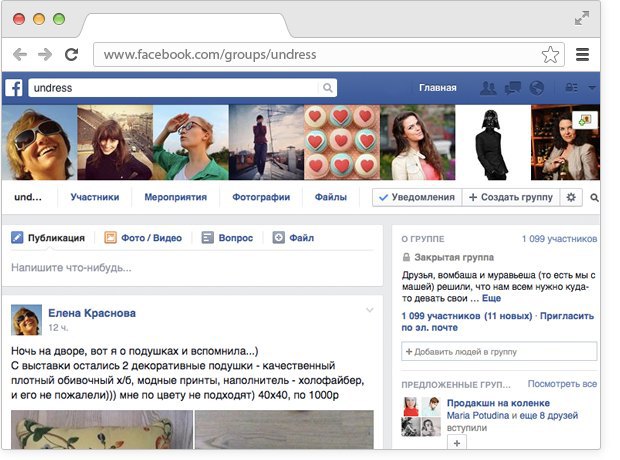Open friend requests icon
The image size is (620, 460).
pyautogui.click(x=488, y=88)
